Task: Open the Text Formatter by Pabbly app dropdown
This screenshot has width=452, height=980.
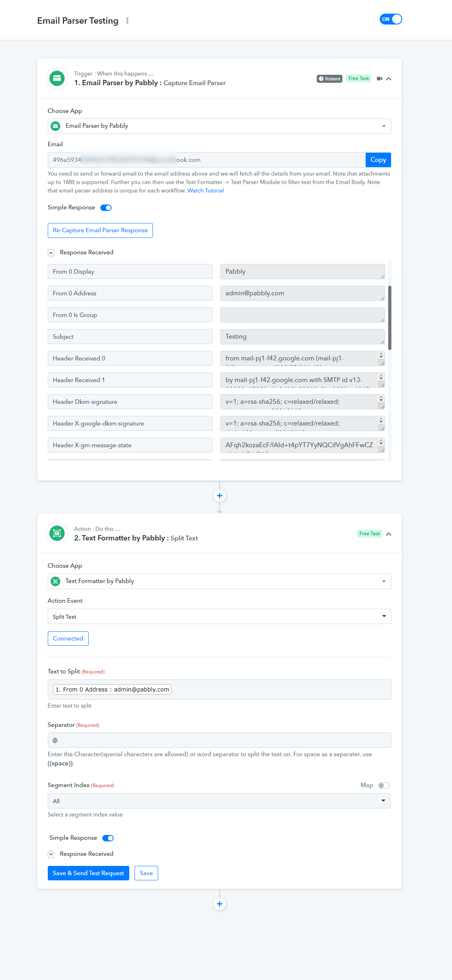Action: 219,581
